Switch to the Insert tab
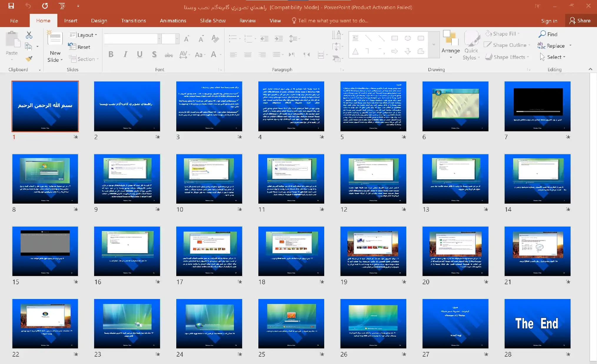Image resolution: width=597 pixels, height=364 pixels. pos(71,21)
